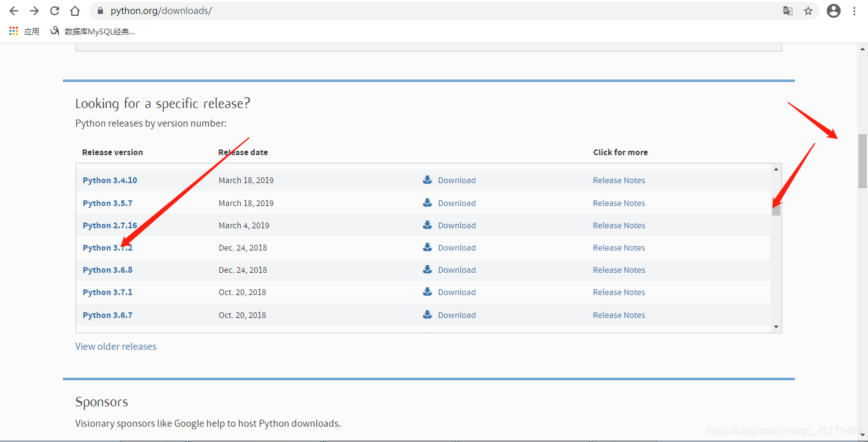Screen dimensions: 868x442
Task: Click the browser forward arrow
Action: pos(34,11)
